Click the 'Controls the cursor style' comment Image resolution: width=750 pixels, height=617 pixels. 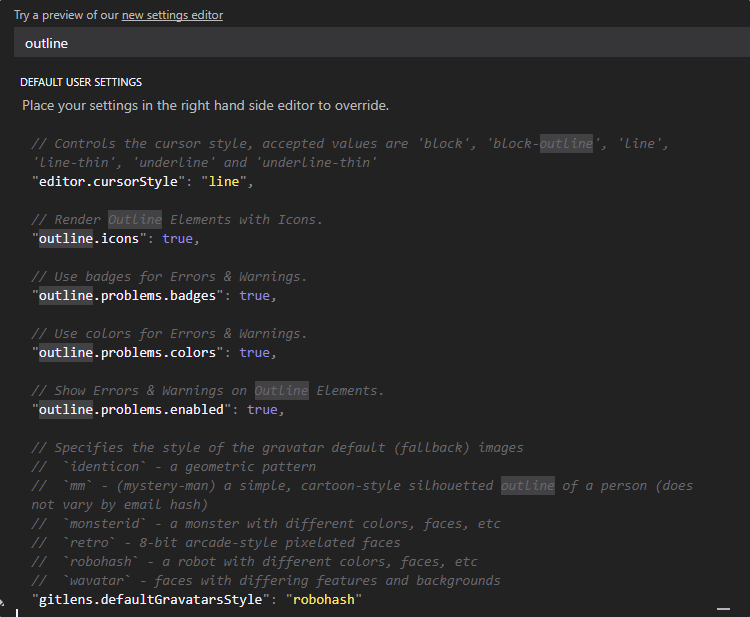[x=350, y=153]
